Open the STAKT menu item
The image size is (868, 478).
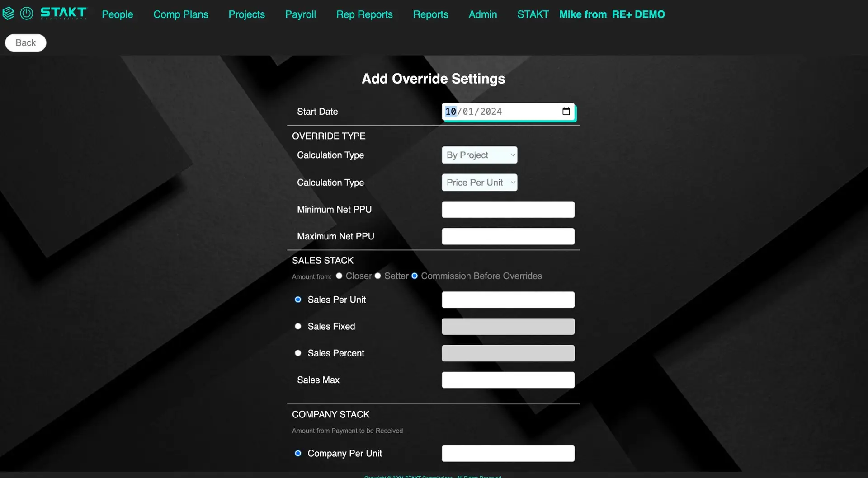[x=533, y=14]
